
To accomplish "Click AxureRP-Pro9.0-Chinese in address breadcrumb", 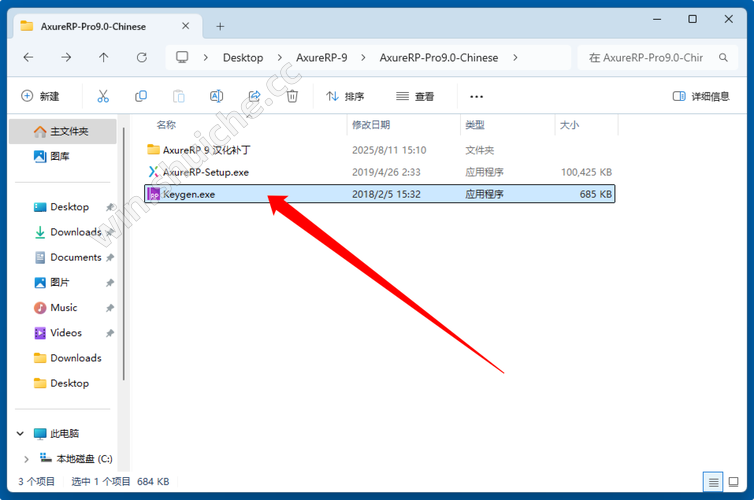I will 439,58.
